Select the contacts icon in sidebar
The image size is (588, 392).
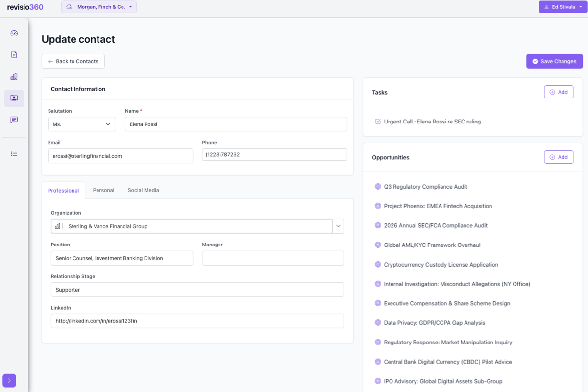[x=14, y=98]
